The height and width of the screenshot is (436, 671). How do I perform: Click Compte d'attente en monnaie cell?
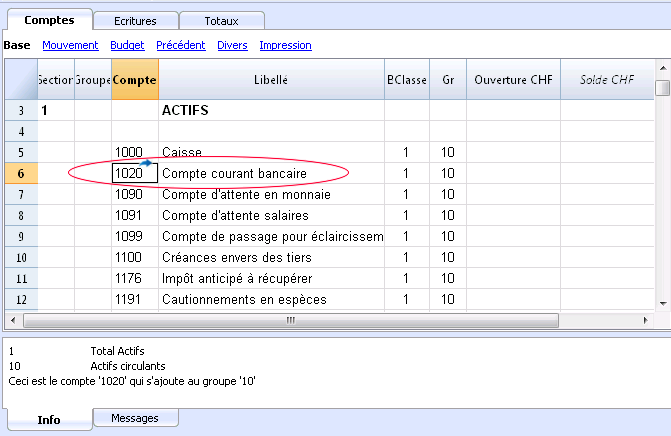point(271,194)
